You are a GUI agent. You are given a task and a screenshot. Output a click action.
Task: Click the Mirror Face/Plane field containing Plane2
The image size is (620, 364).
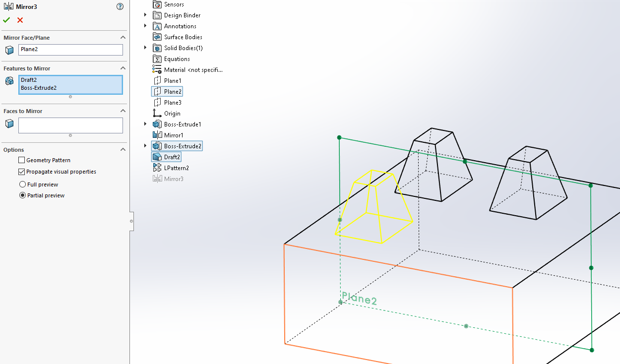(x=70, y=50)
